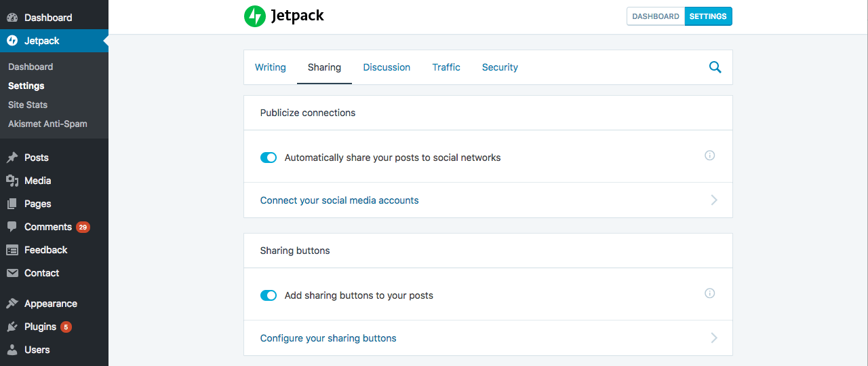Open Connect your social media accounts link
This screenshot has width=868, height=366.
tap(340, 200)
